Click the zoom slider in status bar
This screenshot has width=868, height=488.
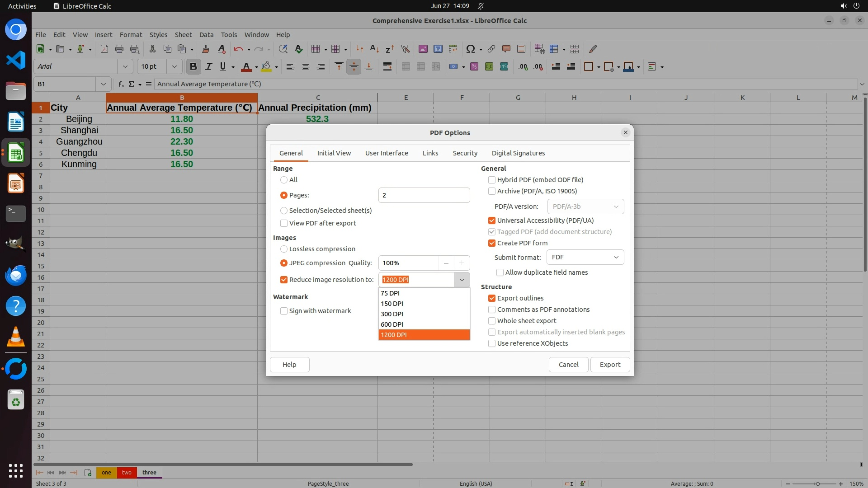click(x=817, y=484)
